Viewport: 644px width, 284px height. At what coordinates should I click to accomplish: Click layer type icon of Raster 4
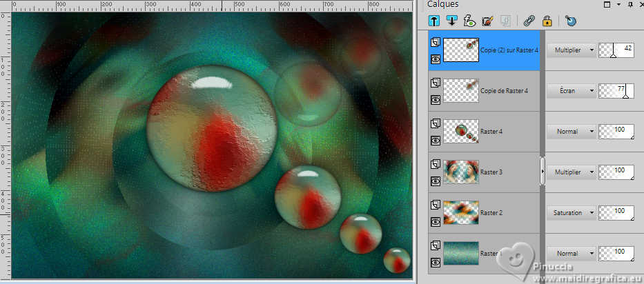click(436, 123)
